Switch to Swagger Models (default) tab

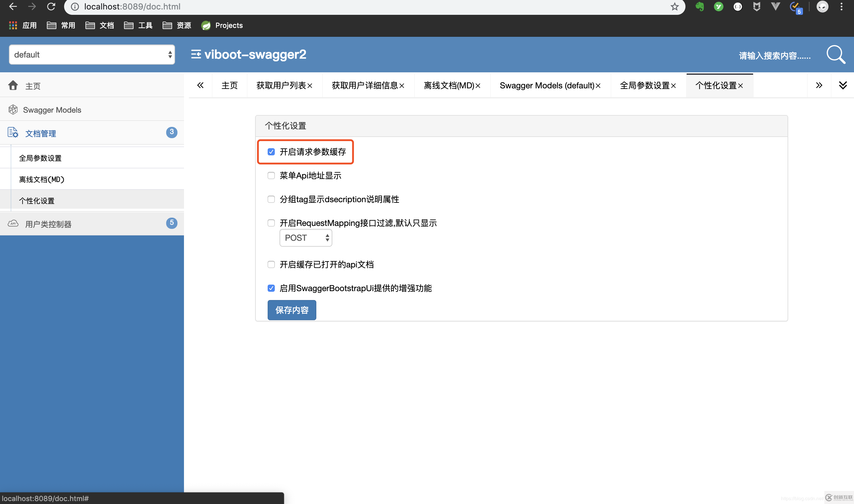pos(547,86)
